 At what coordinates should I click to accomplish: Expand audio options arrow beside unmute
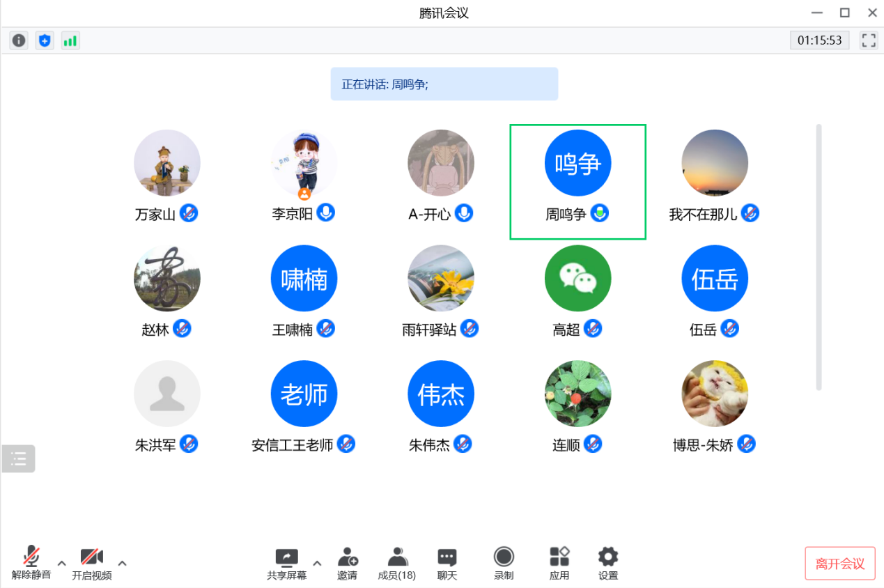(61, 563)
